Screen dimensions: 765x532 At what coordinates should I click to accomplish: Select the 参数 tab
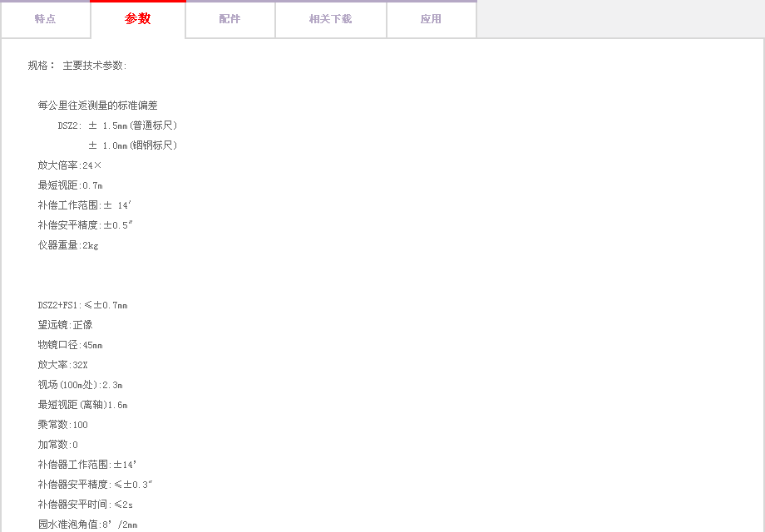(x=137, y=19)
